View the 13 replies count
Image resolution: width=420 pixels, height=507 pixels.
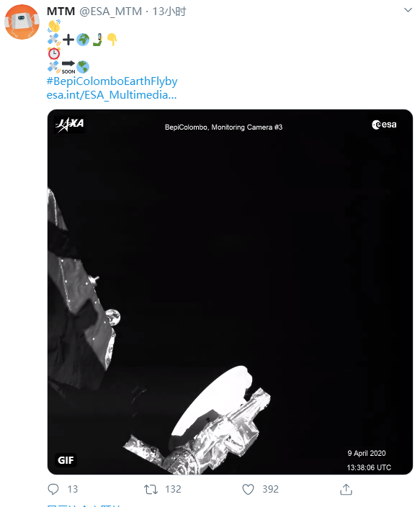point(73,489)
